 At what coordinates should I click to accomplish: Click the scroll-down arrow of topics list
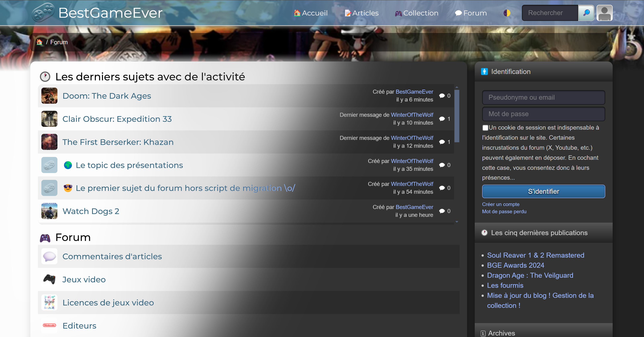tap(457, 222)
